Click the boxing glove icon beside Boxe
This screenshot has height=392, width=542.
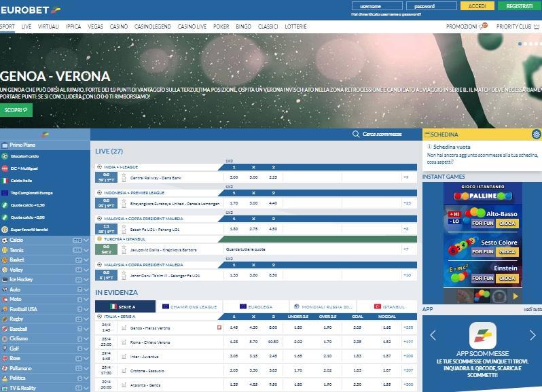pyautogui.click(x=5, y=358)
